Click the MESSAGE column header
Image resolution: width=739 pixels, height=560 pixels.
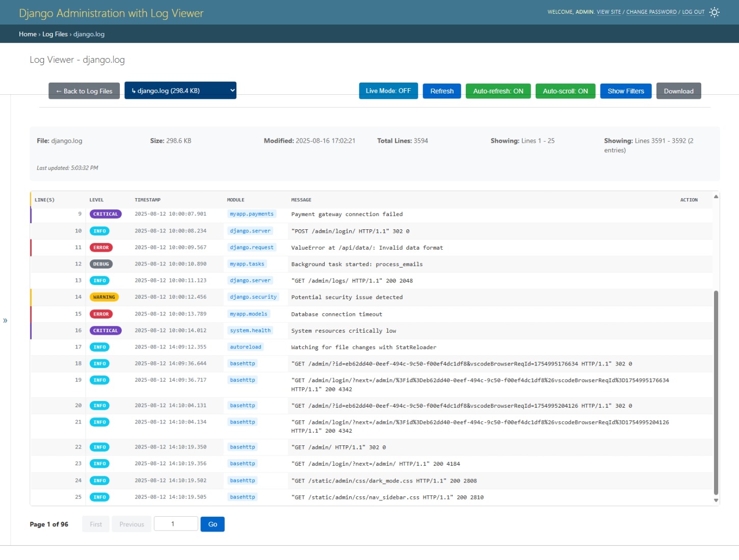(x=301, y=200)
